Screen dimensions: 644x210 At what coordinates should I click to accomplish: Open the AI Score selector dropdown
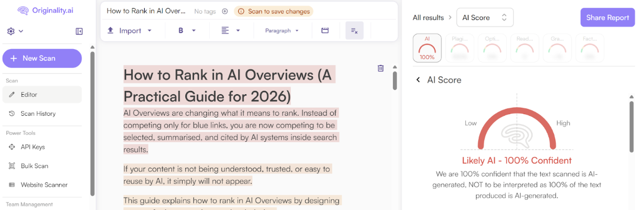485,18
